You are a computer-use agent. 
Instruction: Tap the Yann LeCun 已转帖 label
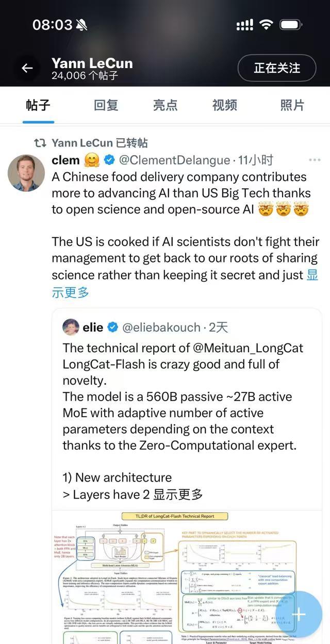point(100,142)
